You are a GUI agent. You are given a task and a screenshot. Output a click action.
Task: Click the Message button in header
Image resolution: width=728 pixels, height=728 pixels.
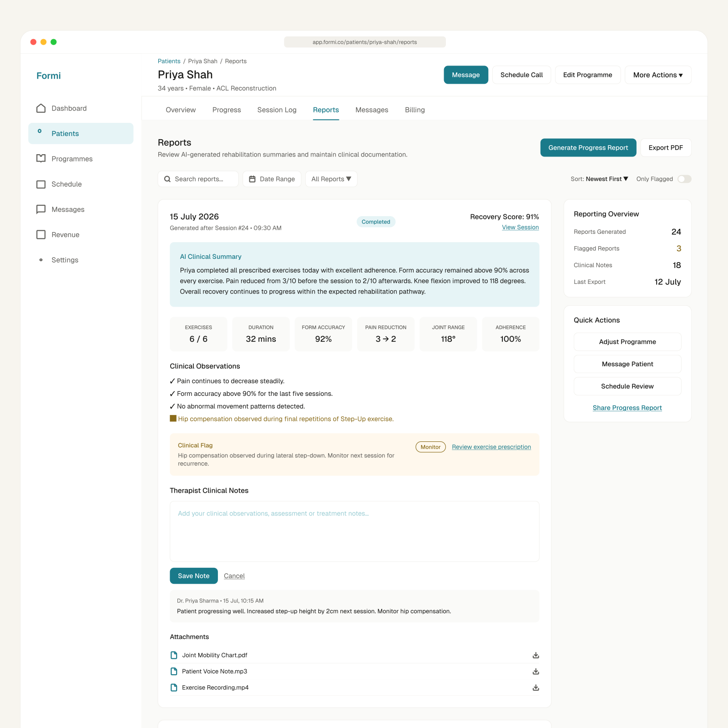click(466, 75)
